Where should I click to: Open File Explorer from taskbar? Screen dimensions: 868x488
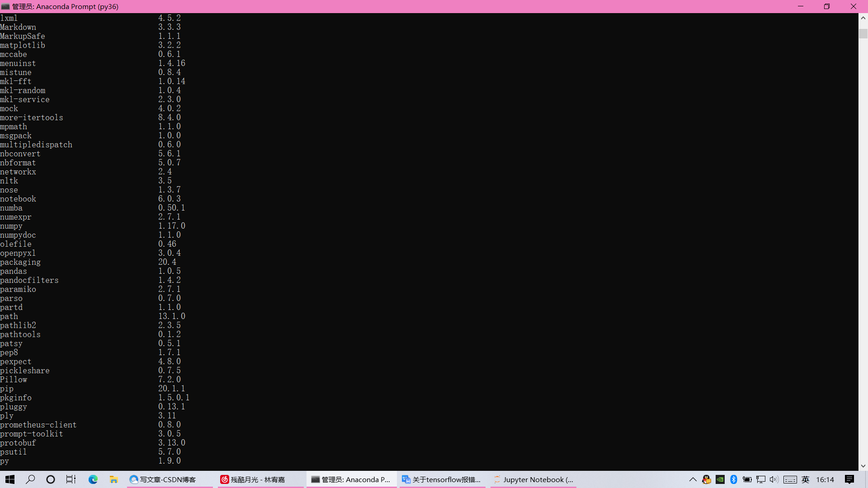coord(114,479)
